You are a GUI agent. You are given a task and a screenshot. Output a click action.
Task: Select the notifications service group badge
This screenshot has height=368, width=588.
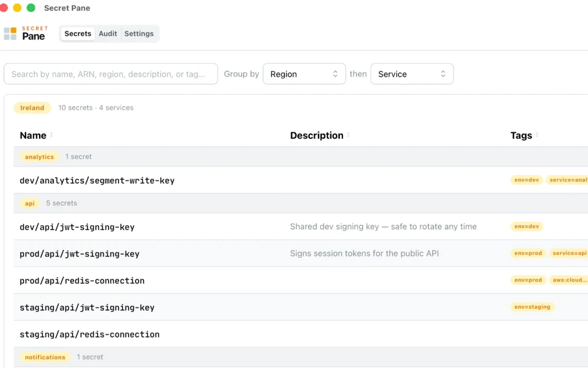45,357
